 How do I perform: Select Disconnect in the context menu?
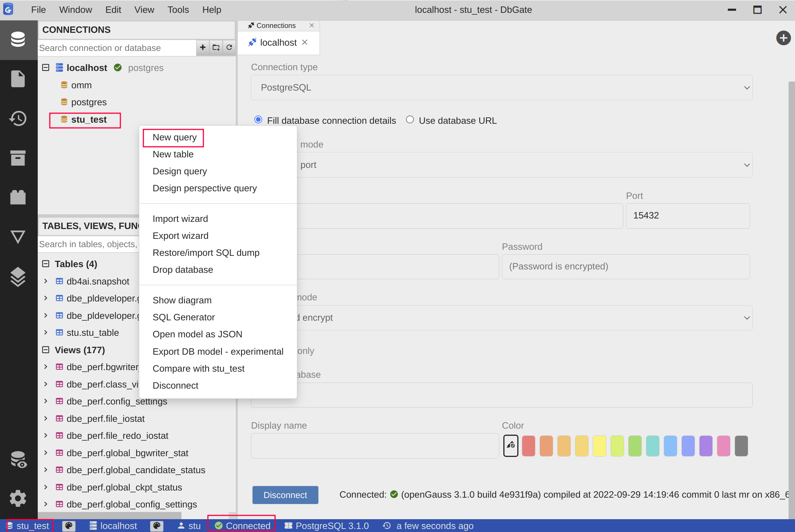pos(218,386)
